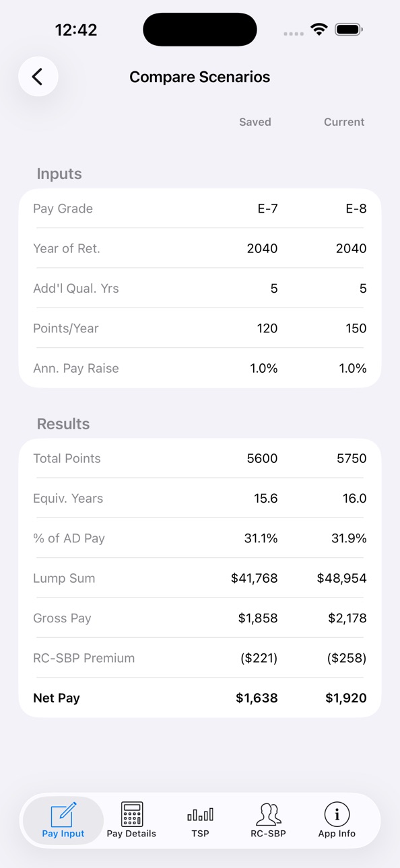400x868 pixels.
Task: Switch to the App Info tab label
Action: (x=337, y=834)
